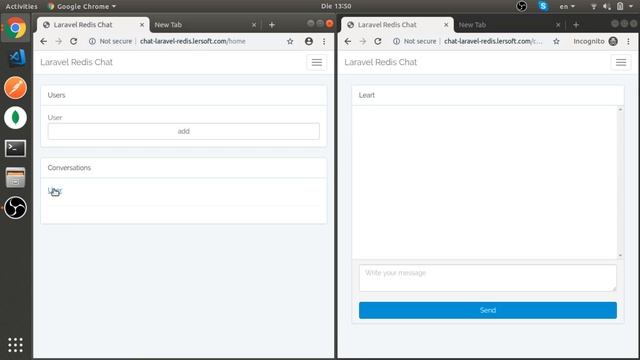
Task: Toggle hamburger navigation in left window
Action: (317, 62)
